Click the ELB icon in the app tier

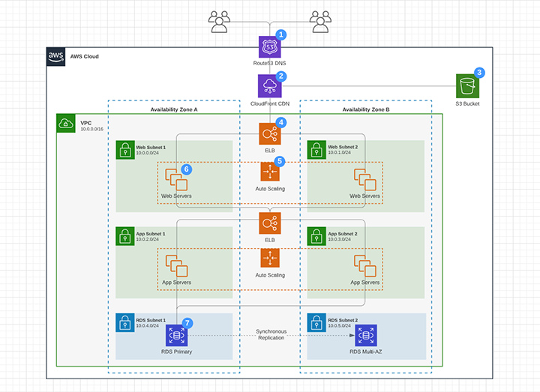point(270,223)
